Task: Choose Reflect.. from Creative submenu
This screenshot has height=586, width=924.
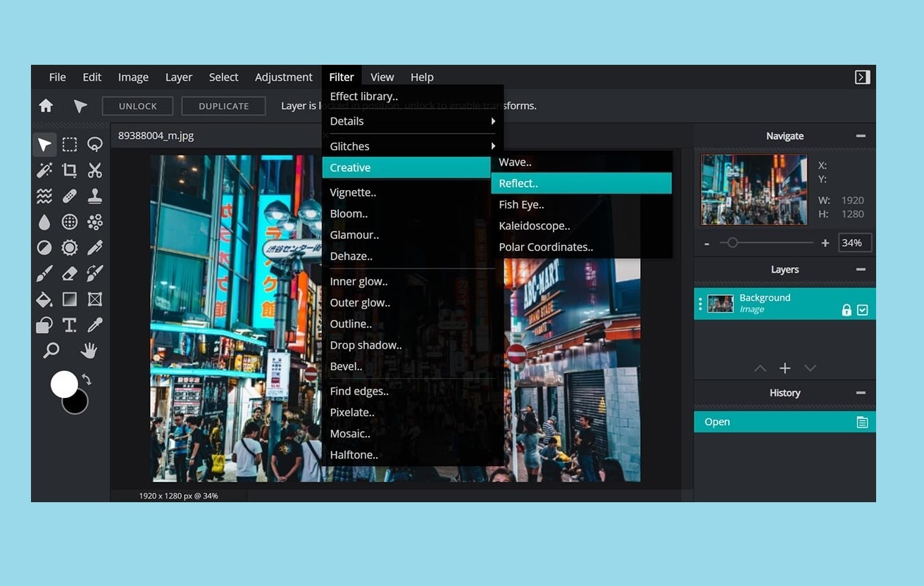Action: pyautogui.click(x=582, y=183)
